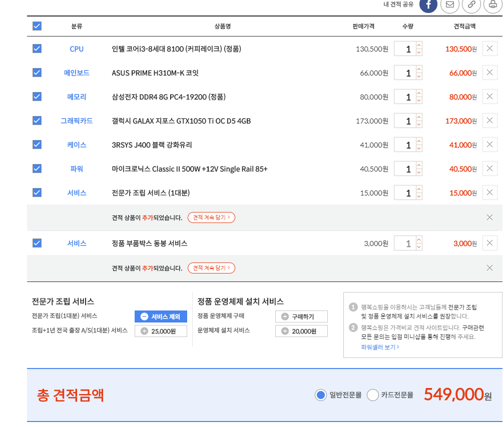The image size is (504, 427).
Task: Edit the quantity field for 그래픽카드
Action: pos(405,121)
